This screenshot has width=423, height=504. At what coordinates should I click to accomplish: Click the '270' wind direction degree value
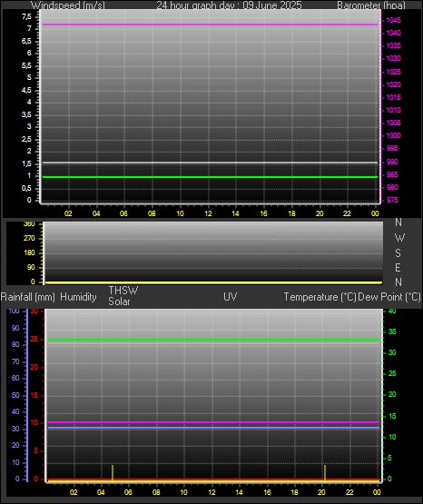tap(29, 238)
